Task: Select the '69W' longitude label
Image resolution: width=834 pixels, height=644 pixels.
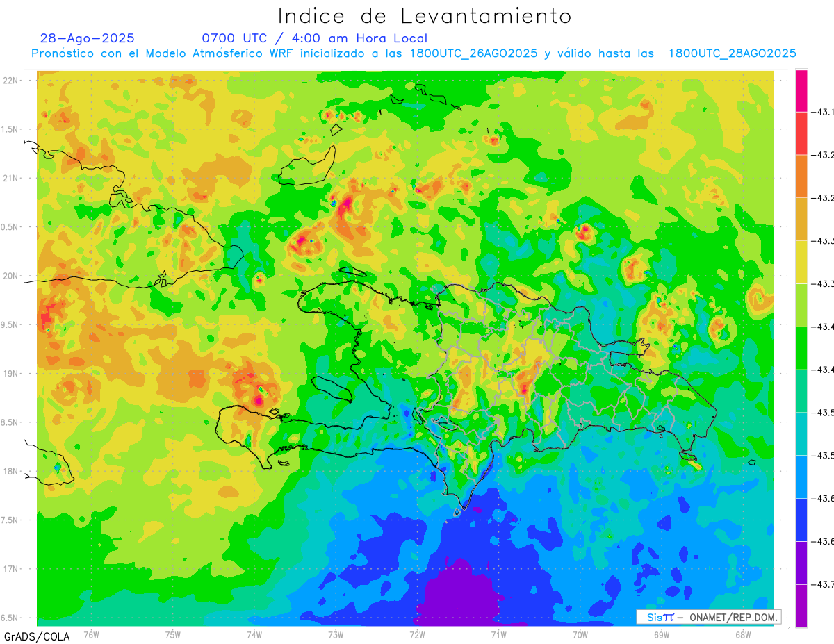Action: point(662,634)
